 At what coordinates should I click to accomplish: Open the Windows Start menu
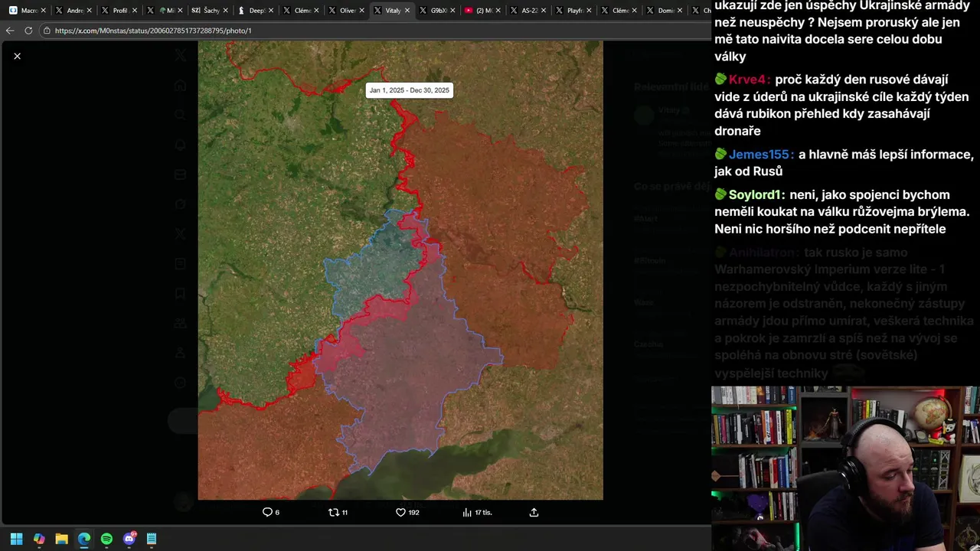[16, 539]
